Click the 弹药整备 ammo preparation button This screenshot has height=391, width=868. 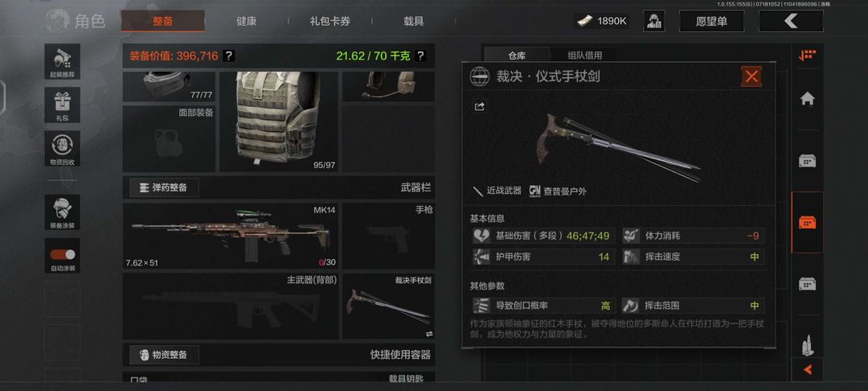tap(164, 187)
